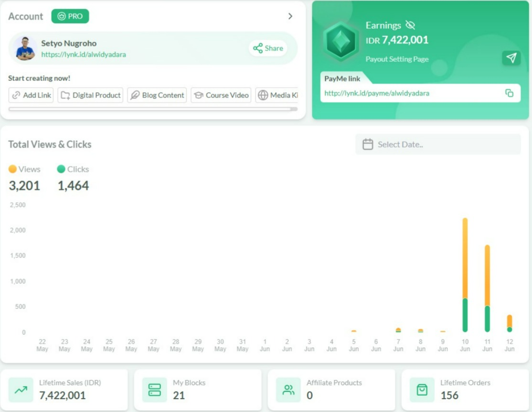The height and width of the screenshot is (412, 532).
Task: Click the send arrow icon on Earnings card
Action: coord(511,58)
